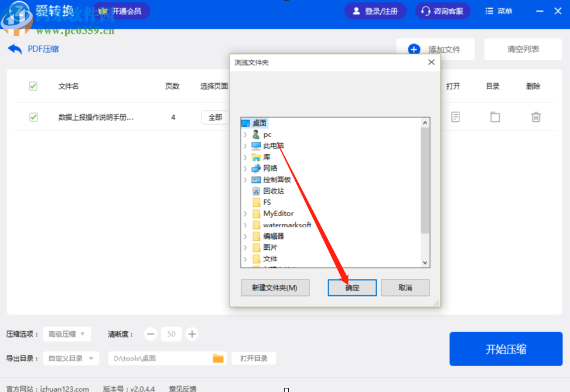The width and height of the screenshot is (570, 392).
Task: Open the izhuan123.com official website link
Action: pos(64,388)
